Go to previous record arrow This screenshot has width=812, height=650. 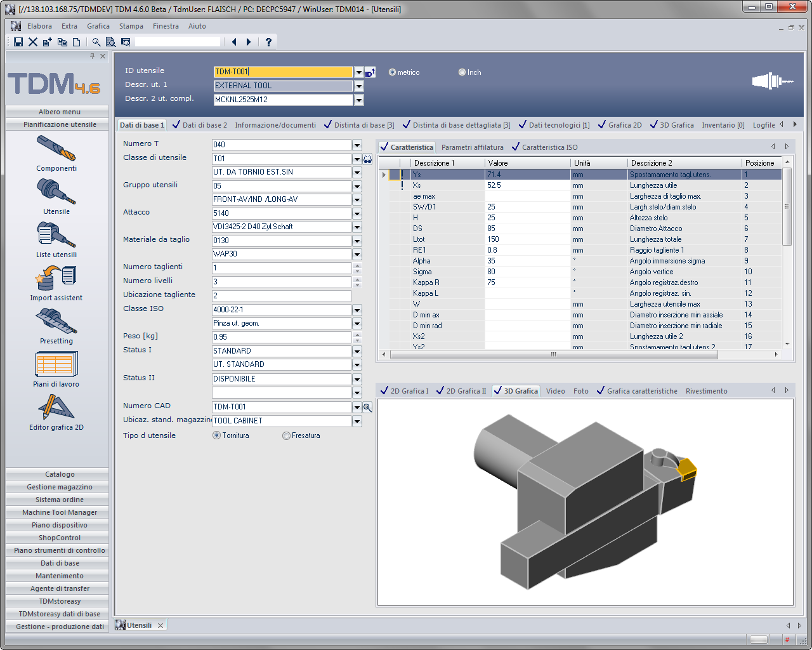234,42
